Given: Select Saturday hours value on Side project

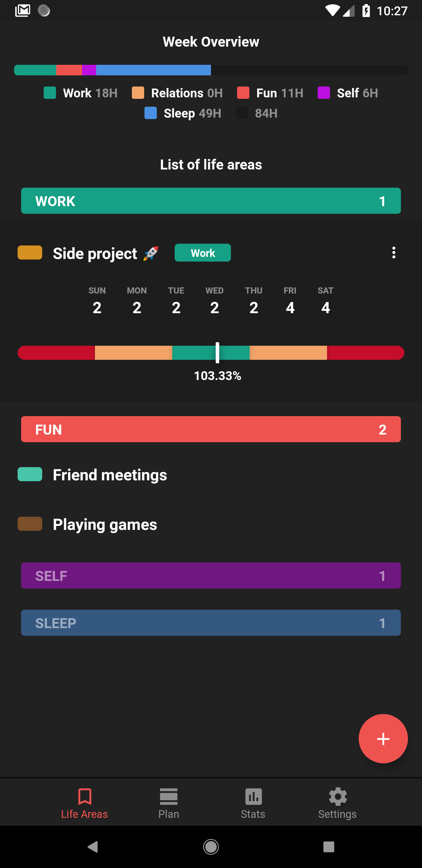Looking at the screenshot, I should pyautogui.click(x=325, y=308).
